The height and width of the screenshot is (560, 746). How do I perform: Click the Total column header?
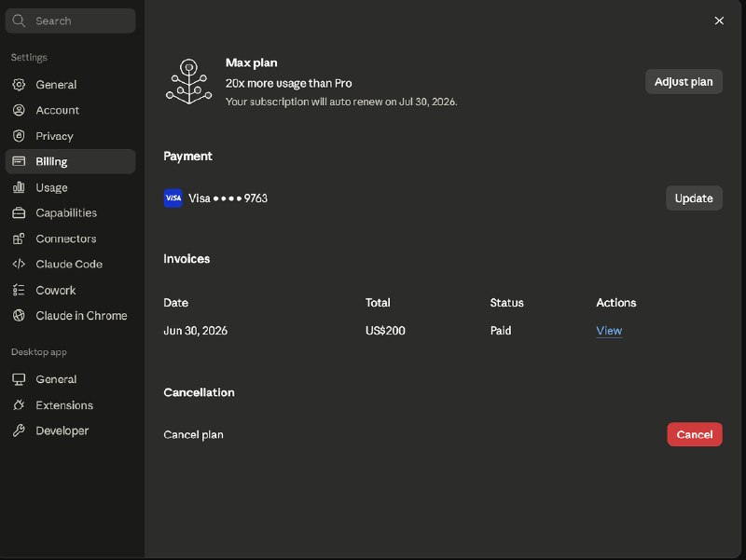click(x=378, y=303)
